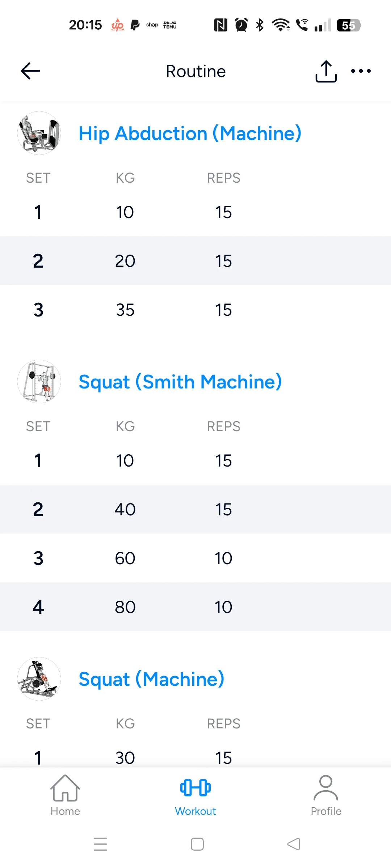Open Squat Smith Machine exercise image
391x868 pixels.
(x=39, y=382)
